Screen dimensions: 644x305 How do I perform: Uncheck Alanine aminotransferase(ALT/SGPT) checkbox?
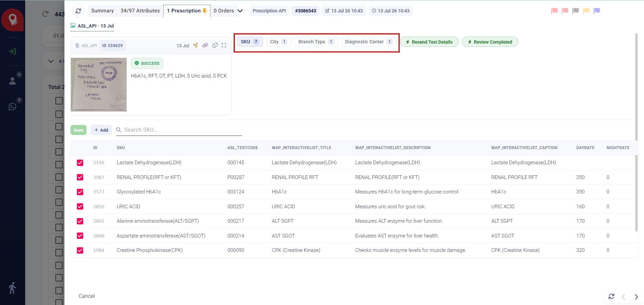point(80,221)
